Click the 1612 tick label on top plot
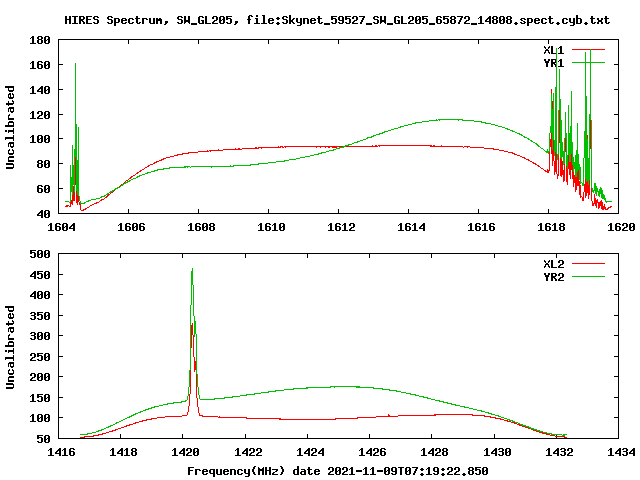 tap(341, 227)
